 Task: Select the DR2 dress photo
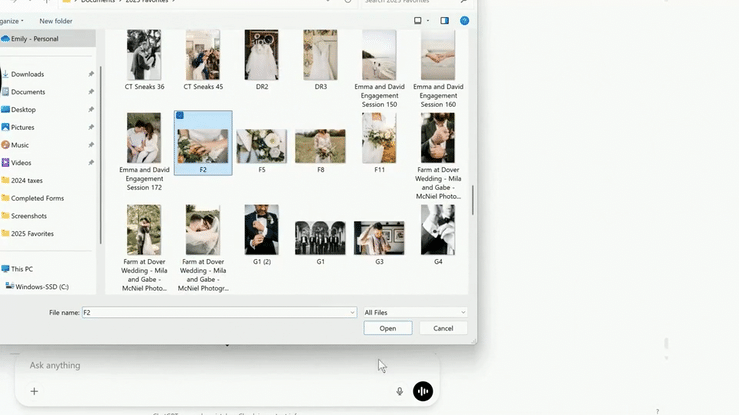[x=262, y=55]
